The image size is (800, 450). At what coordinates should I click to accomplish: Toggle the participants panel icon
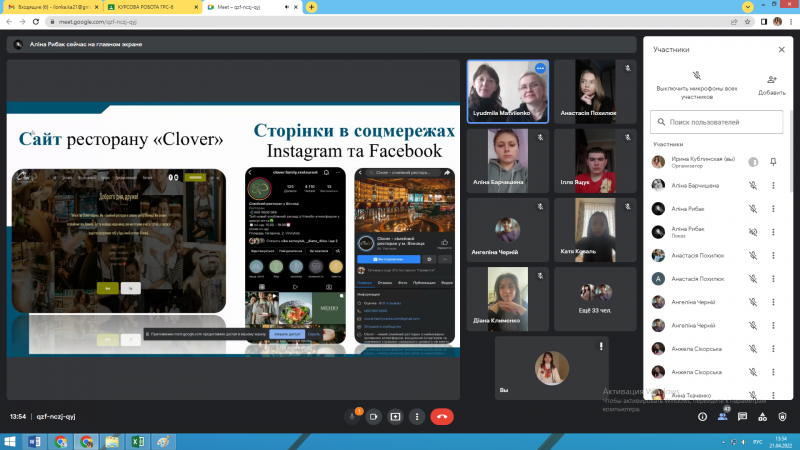click(722, 417)
